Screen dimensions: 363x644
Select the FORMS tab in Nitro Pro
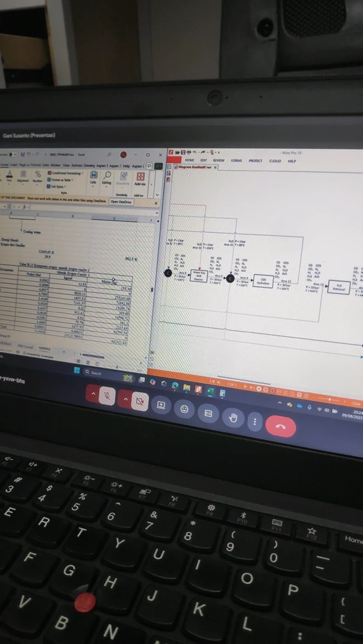(237, 160)
